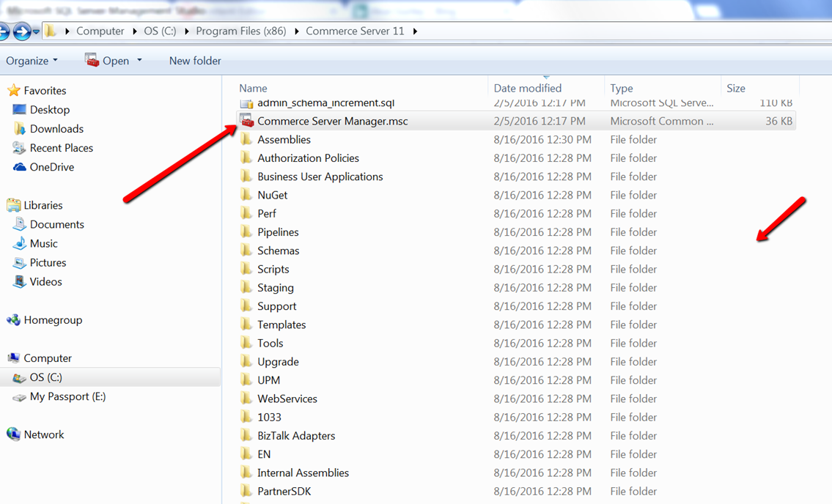Click the OS (C:) drive icon

(x=20, y=378)
